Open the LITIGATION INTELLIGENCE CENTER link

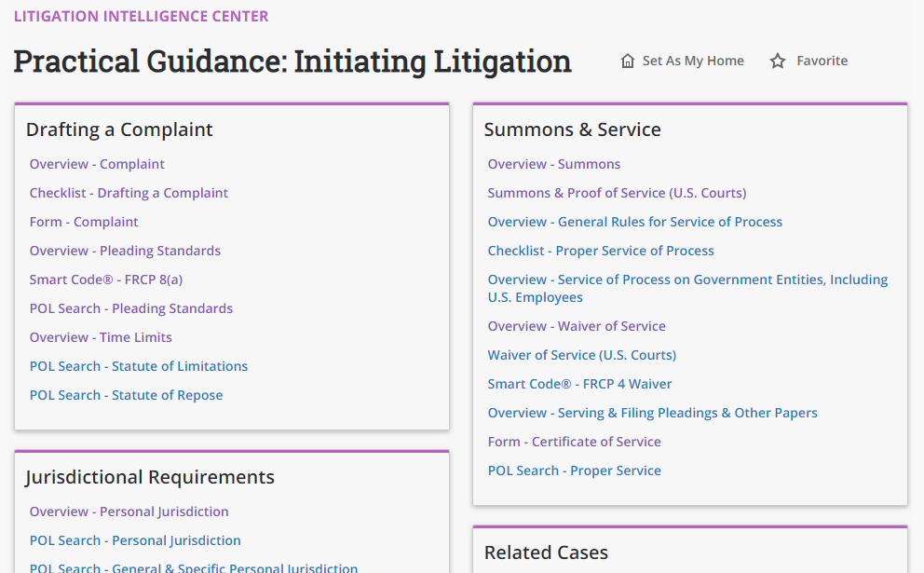tap(141, 16)
